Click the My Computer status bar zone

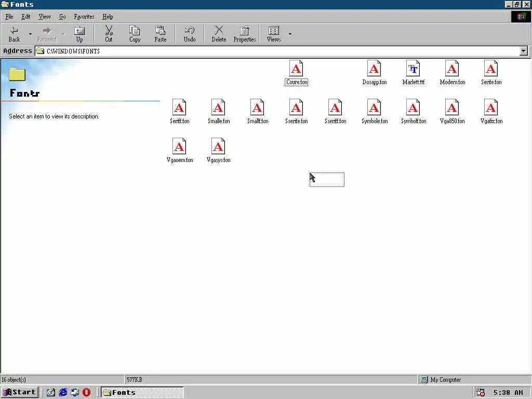pyautogui.click(x=474, y=380)
